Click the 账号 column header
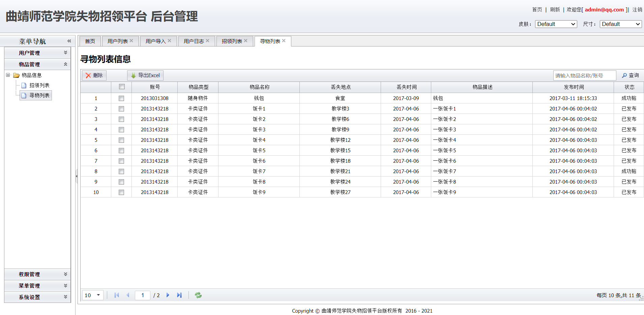This screenshot has height=315, width=644. 155,87
